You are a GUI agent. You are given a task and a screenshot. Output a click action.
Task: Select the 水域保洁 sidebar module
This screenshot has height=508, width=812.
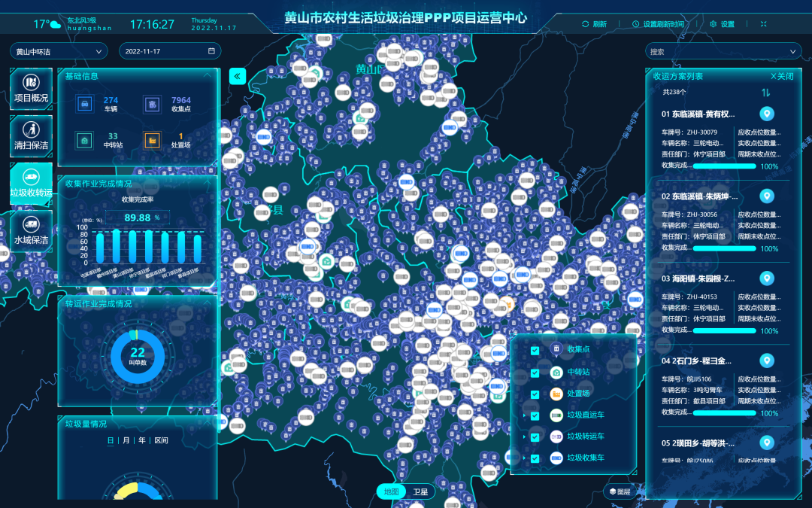[x=31, y=230]
